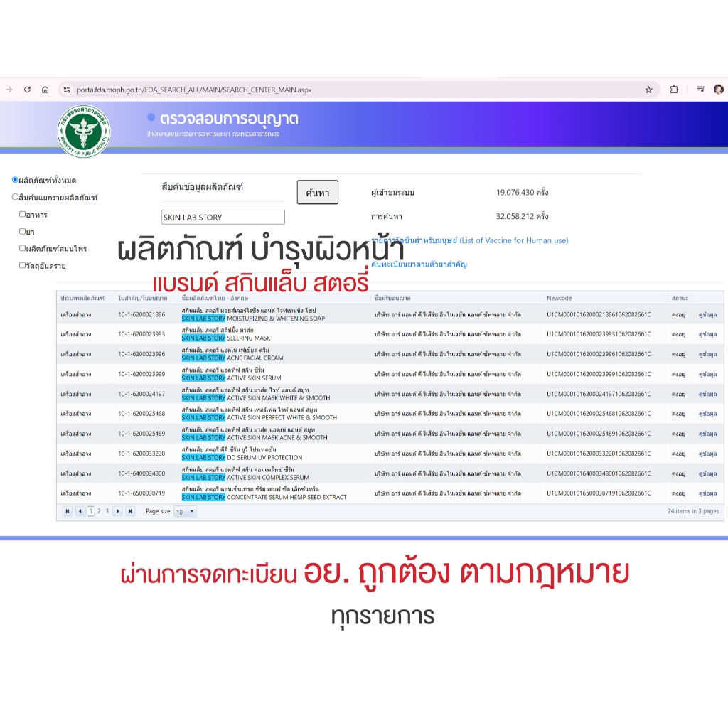Tick the ผลิตภัณฑ์สมุนไพร checkbox

[x=22, y=248]
